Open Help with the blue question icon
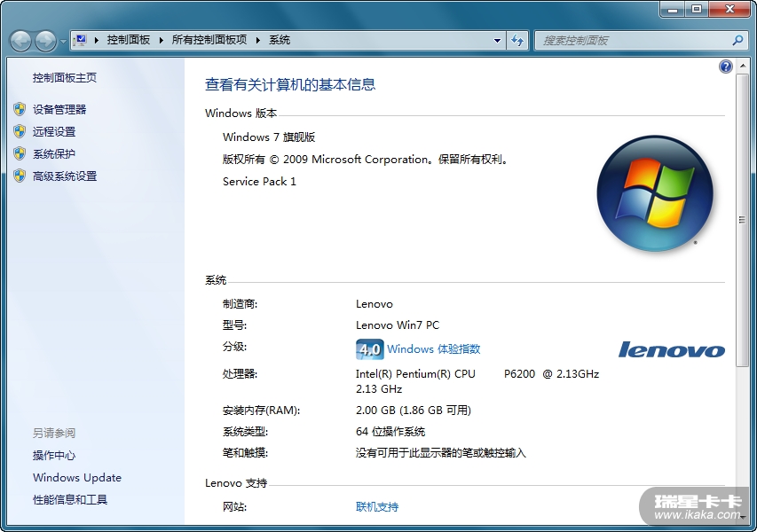Screen dimensions: 757x532 point(725,66)
